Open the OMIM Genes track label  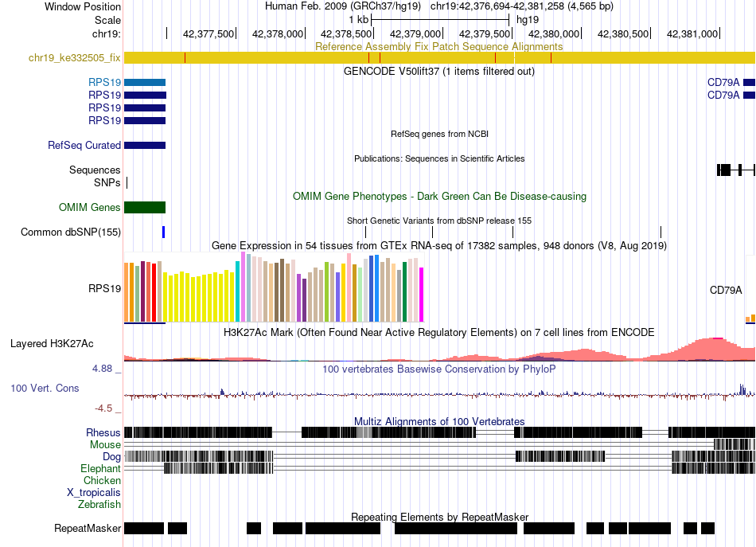[x=89, y=208]
